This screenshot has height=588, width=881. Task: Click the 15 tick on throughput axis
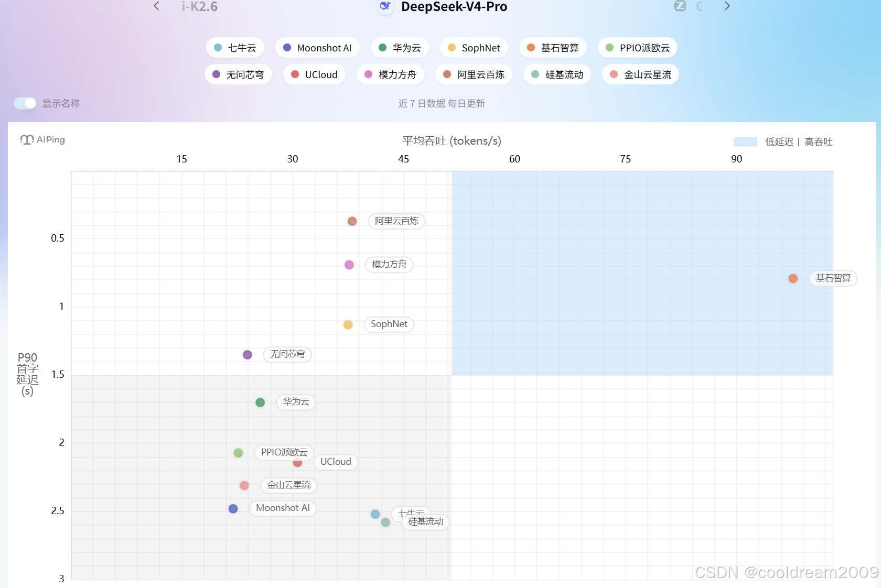[181, 159]
